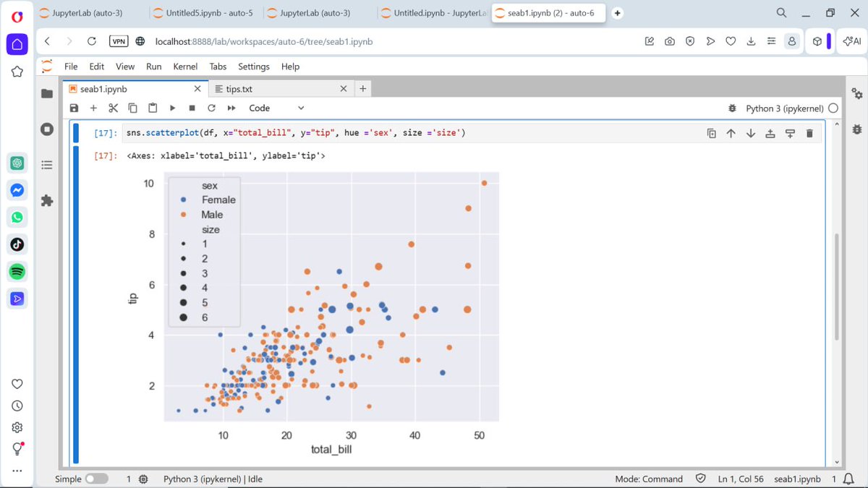Image resolution: width=868 pixels, height=488 pixels.
Task: Open the Help menu
Action: (290, 67)
